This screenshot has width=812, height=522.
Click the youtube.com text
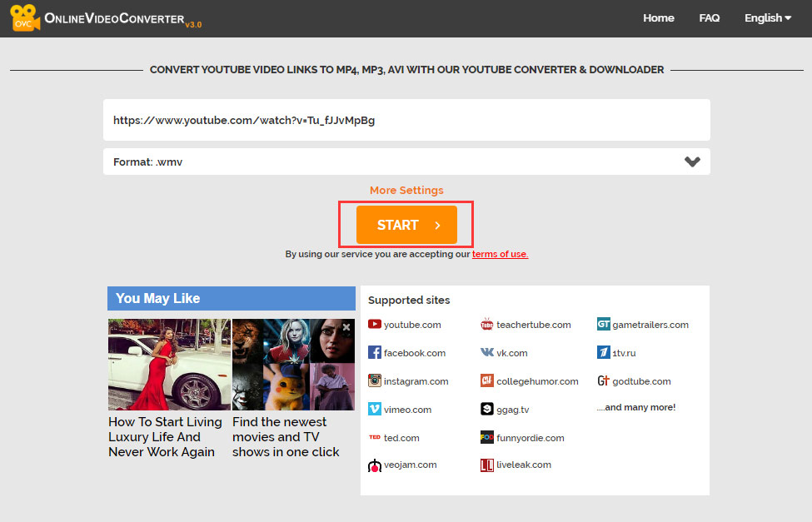pos(412,325)
